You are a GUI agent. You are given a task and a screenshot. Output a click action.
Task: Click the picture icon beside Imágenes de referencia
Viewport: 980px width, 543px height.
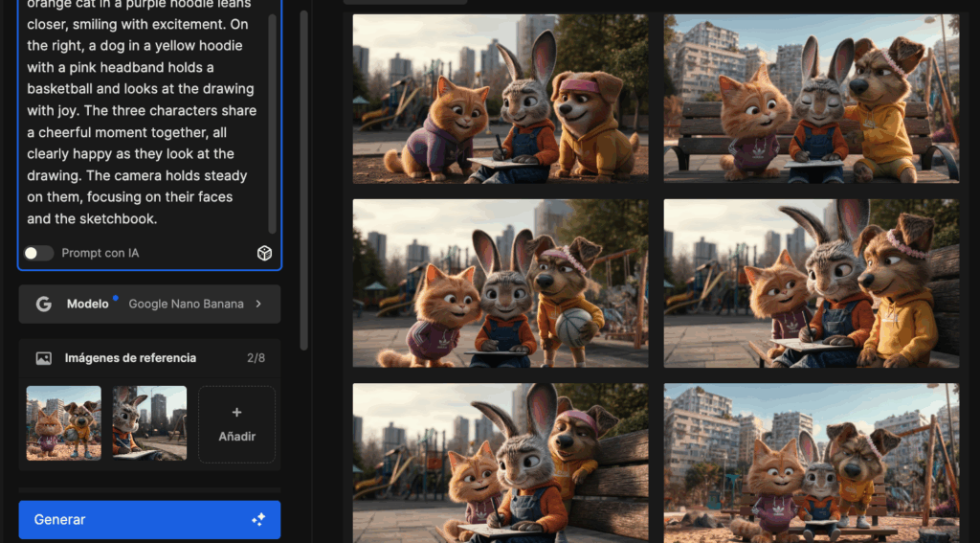[43, 358]
